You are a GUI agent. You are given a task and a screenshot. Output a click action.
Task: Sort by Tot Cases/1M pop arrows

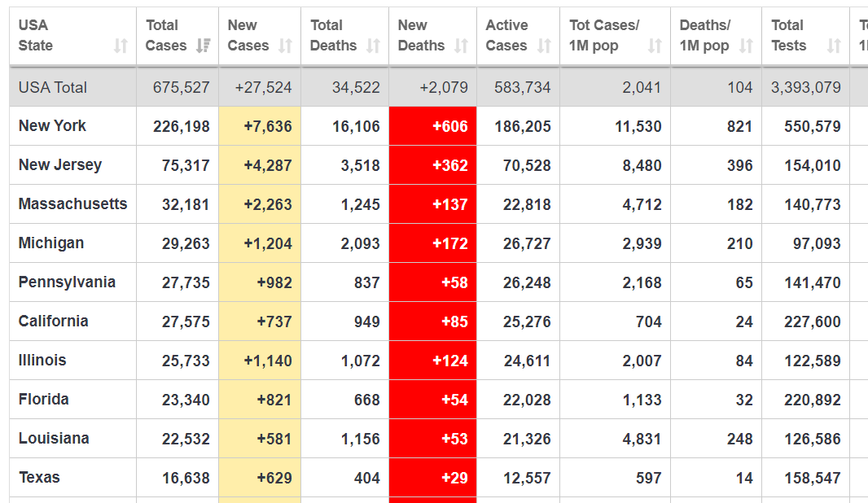[655, 46]
